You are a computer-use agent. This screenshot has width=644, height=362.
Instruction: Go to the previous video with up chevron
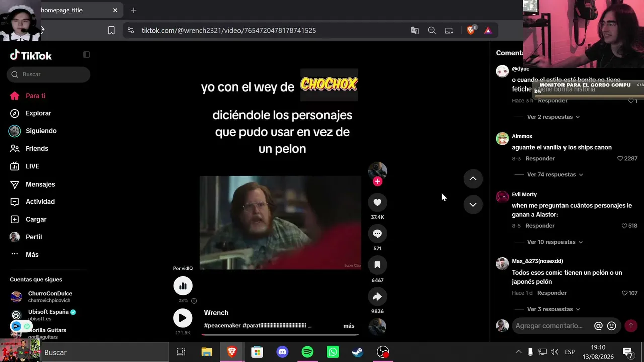[x=473, y=179]
